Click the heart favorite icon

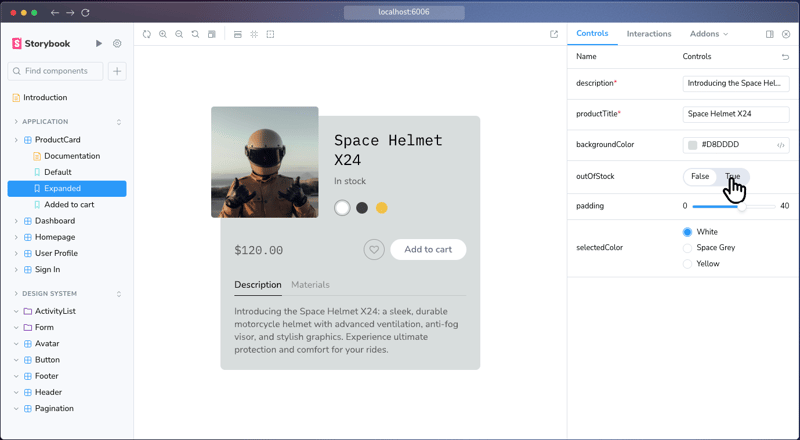click(x=374, y=250)
